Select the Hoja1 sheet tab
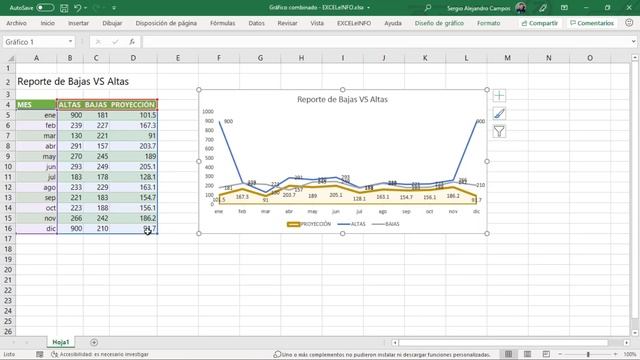The image size is (640, 360). point(61,342)
